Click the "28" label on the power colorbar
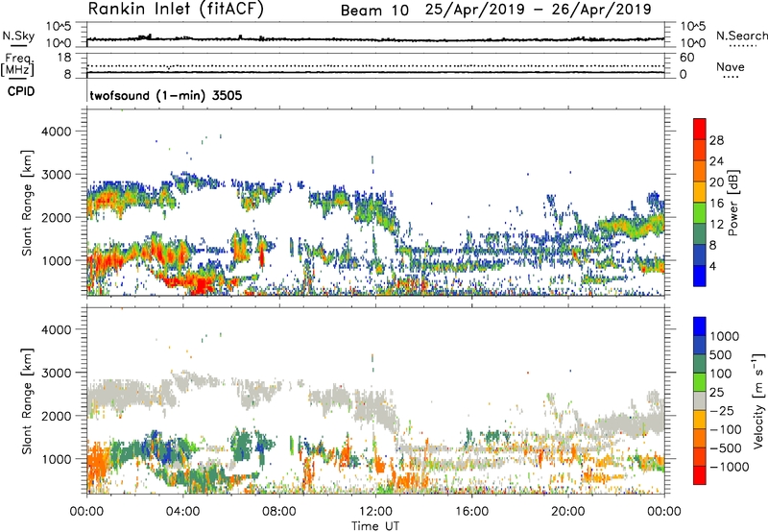This screenshot has height=532, width=768. click(x=716, y=140)
